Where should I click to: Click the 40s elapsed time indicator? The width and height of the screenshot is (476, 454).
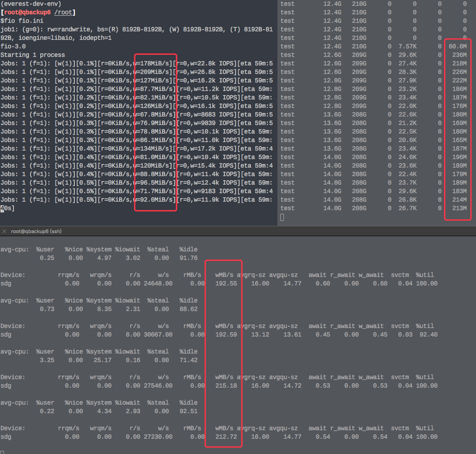[7, 208]
